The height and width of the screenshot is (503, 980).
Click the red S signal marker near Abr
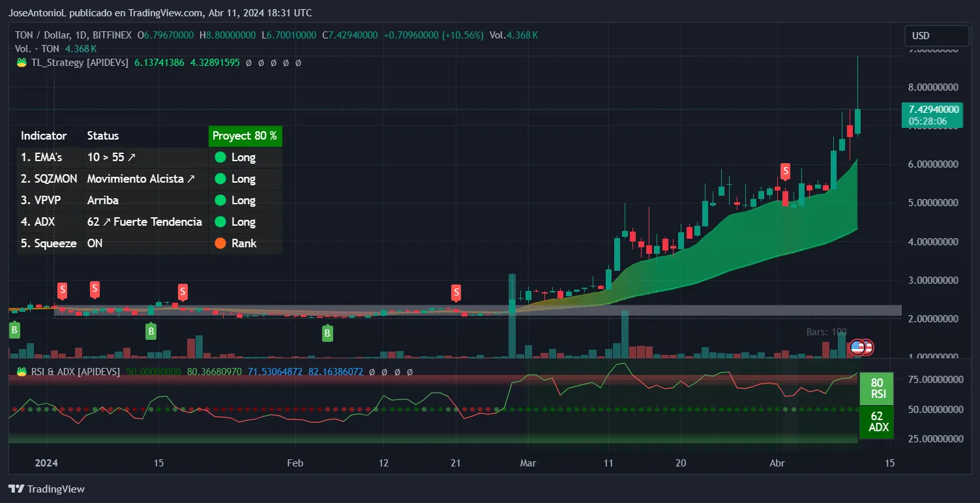(785, 172)
